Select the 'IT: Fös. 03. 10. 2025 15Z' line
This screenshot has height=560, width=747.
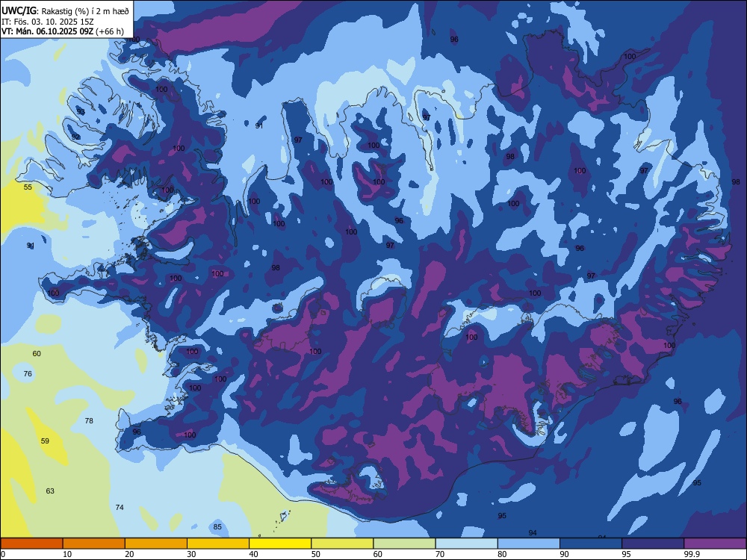(47, 22)
